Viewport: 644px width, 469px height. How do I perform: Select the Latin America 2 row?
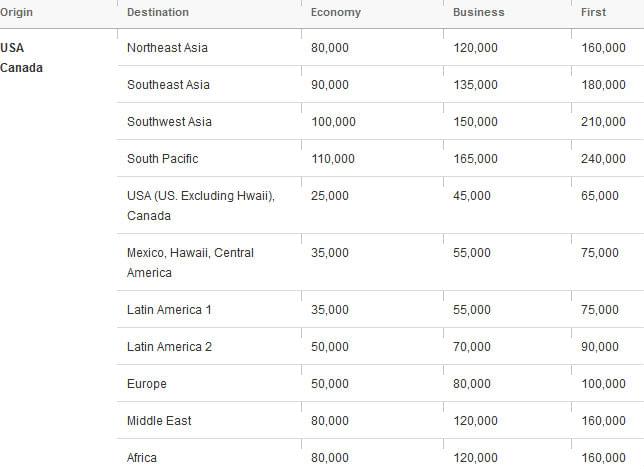pyautogui.click(x=380, y=347)
